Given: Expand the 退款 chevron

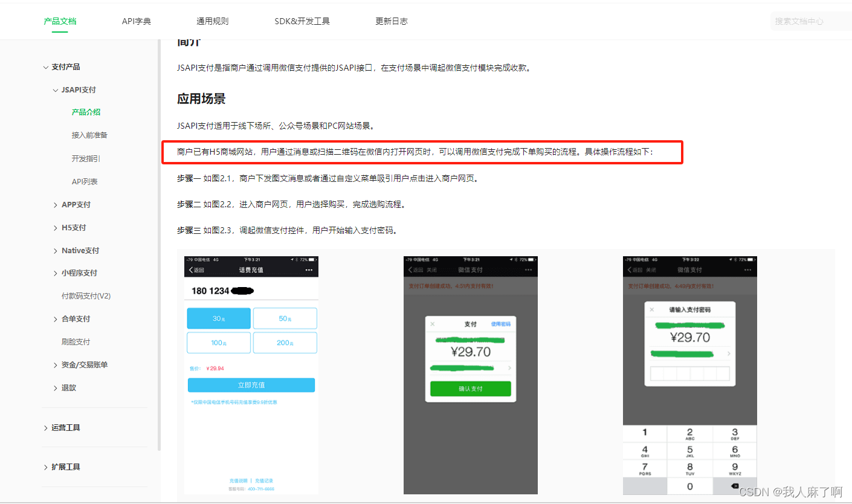Looking at the screenshot, I should 56,388.
